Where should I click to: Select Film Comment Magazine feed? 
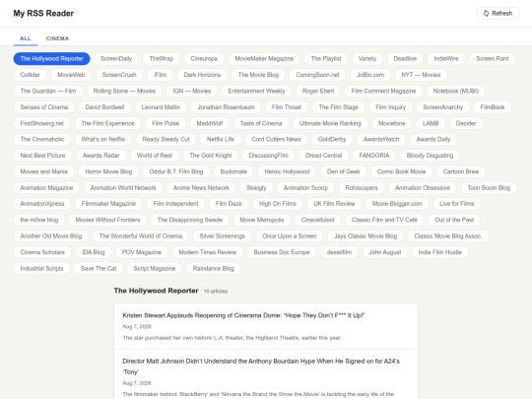pyautogui.click(x=383, y=91)
